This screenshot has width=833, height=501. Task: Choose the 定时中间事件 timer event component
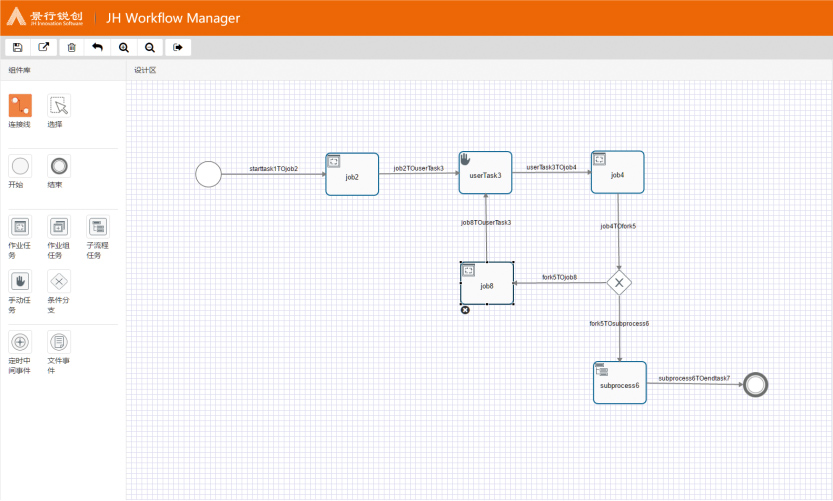tap(20, 342)
